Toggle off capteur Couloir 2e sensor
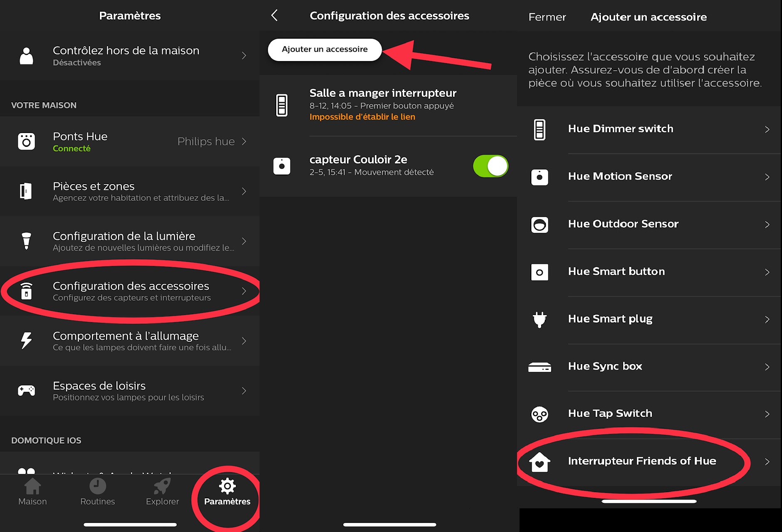 pyautogui.click(x=490, y=166)
